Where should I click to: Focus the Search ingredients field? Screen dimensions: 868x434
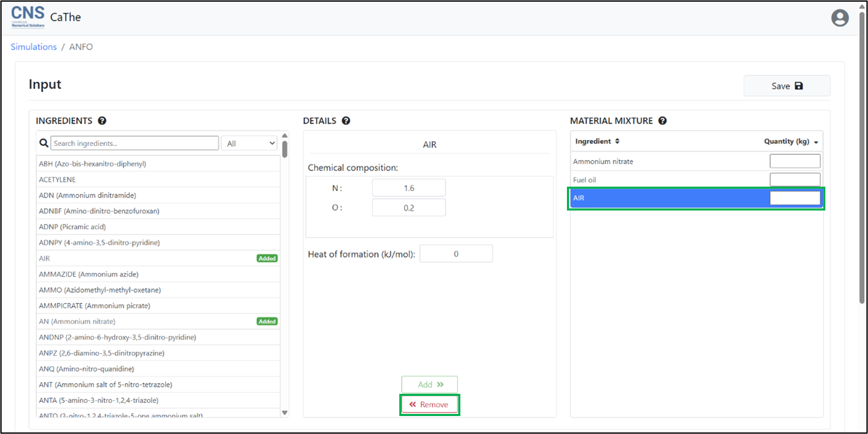click(x=134, y=143)
